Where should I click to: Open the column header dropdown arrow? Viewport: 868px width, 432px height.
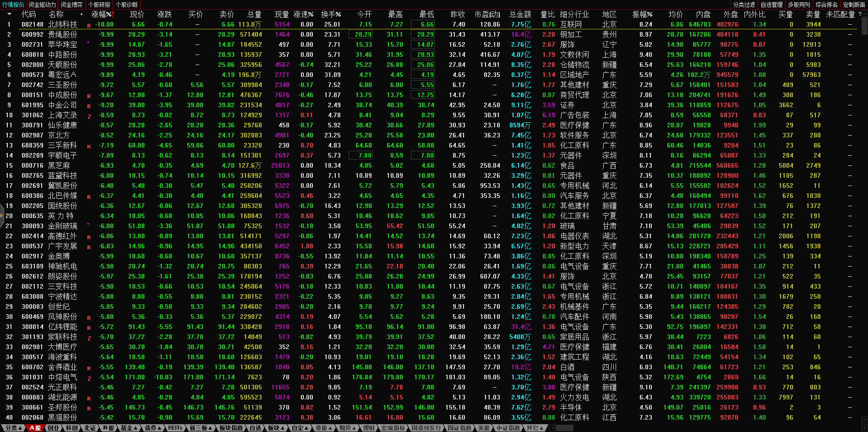(9, 14)
